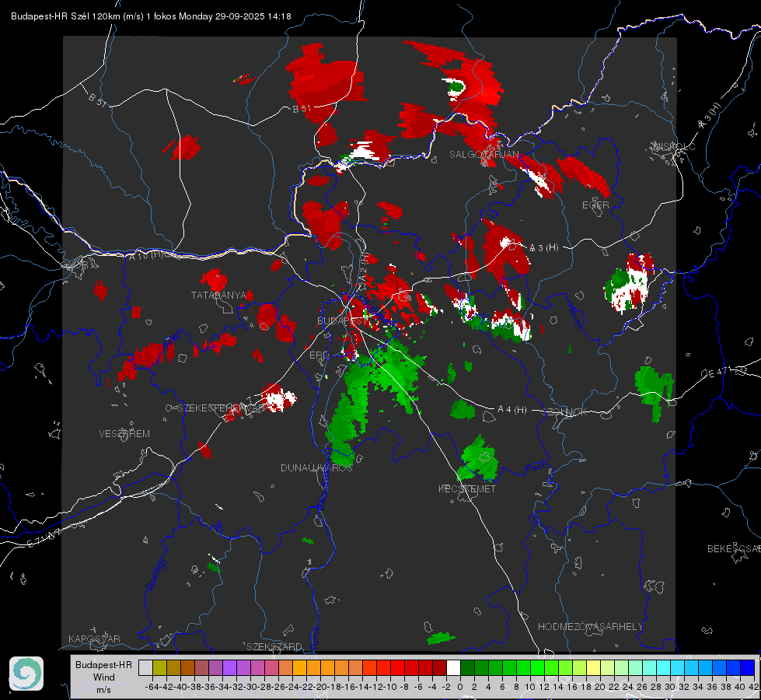761x700 pixels.
Task: Click the 'A 4 (H)' road label
Action: click(512, 410)
